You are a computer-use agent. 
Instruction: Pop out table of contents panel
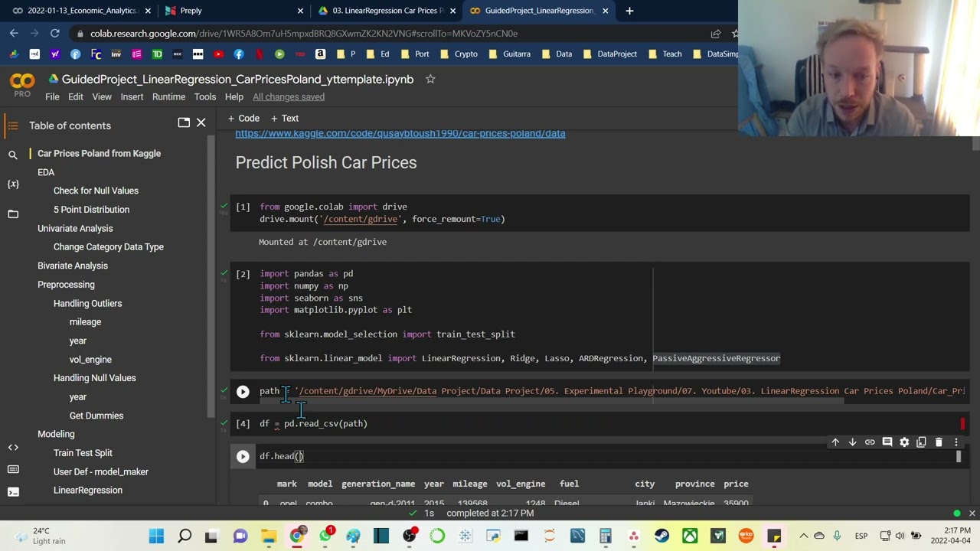click(x=184, y=122)
